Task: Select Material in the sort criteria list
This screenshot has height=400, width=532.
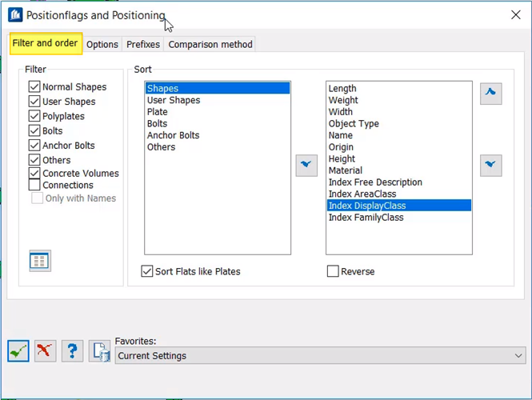Action: point(346,170)
